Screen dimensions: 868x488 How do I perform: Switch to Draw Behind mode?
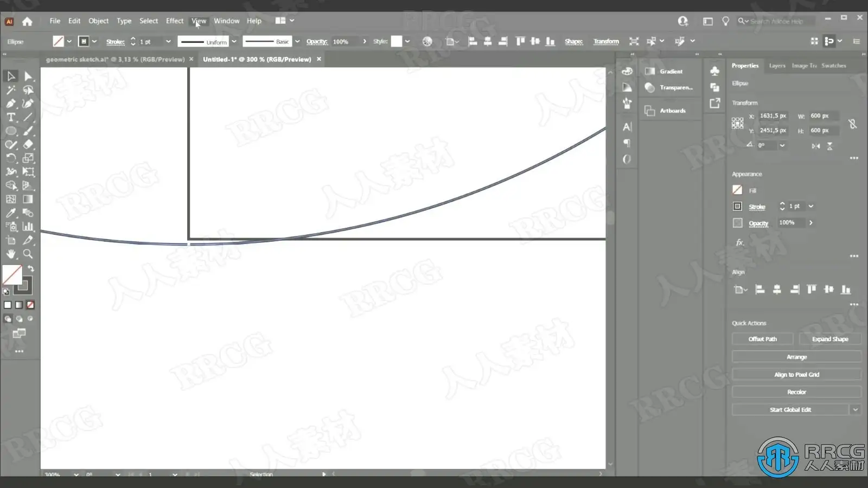point(19,319)
